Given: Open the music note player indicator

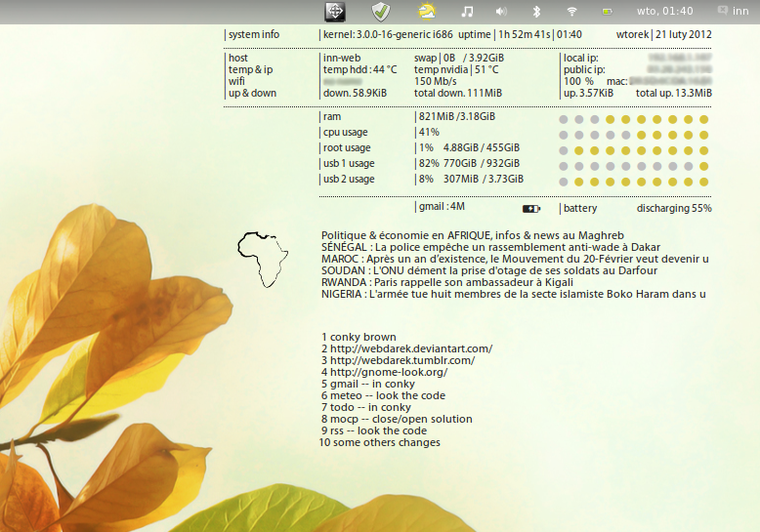Looking at the screenshot, I should 467,12.
